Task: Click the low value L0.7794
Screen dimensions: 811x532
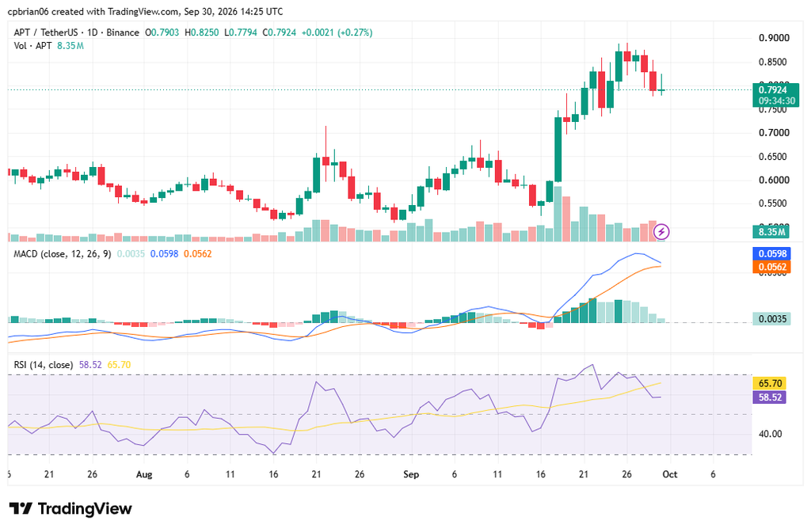Action: click(241, 32)
